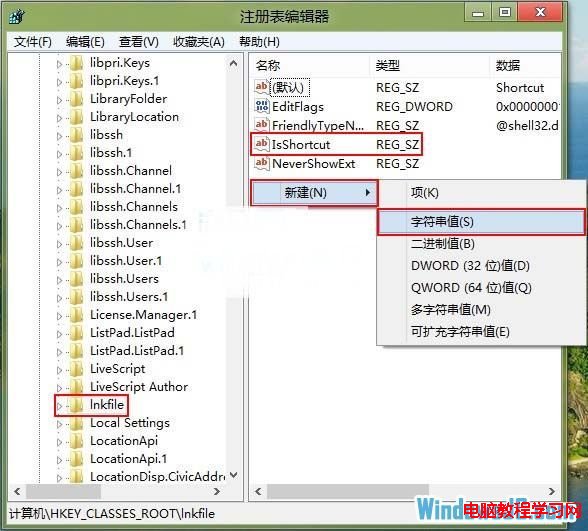The width and height of the screenshot is (588, 531).
Task: Open the 新建(N) submenu
Action: [x=314, y=193]
